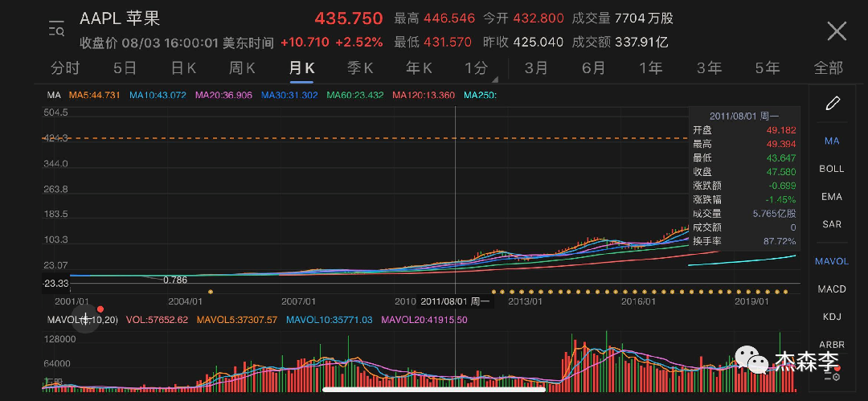Tap the white home indicator bar
The height and width of the screenshot is (401, 868).
pyautogui.click(x=434, y=390)
